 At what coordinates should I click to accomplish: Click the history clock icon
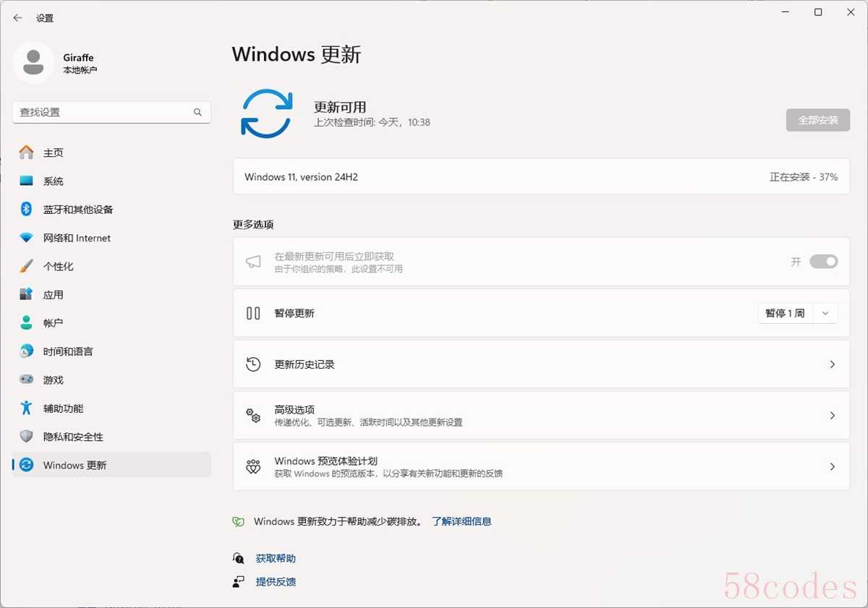[x=253, y=364]
